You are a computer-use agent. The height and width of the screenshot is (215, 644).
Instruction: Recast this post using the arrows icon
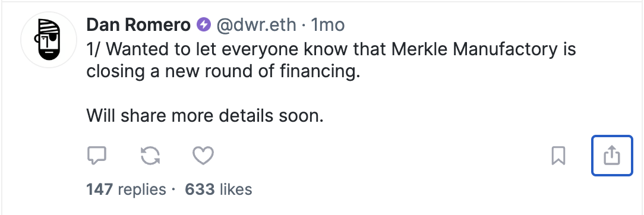[150, 156]
